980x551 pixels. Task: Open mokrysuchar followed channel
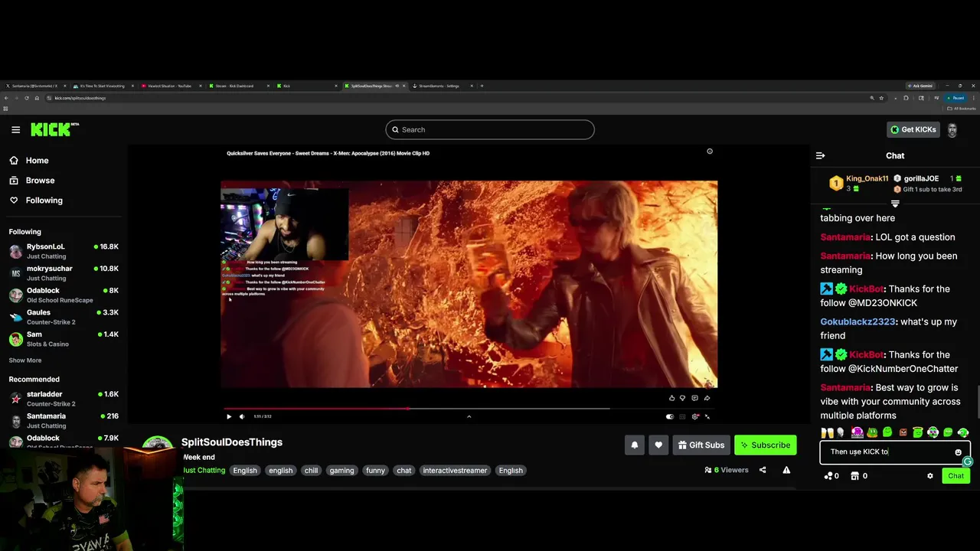(64, 273)
